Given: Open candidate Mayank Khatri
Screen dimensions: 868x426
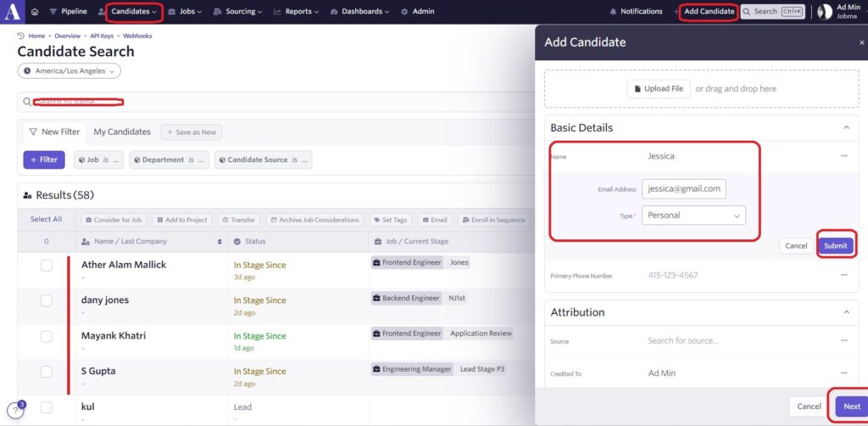Looking at the screenshot, I should coord(114,336).
